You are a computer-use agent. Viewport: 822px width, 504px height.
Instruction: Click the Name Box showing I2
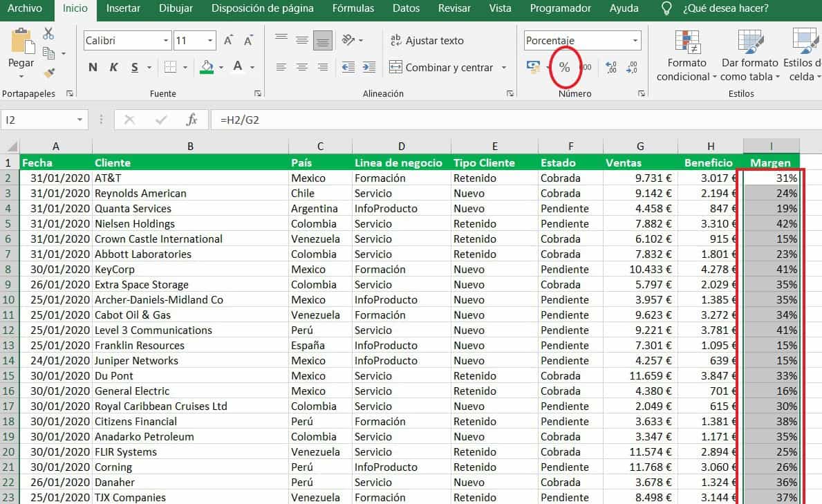[x=44, y=120]
